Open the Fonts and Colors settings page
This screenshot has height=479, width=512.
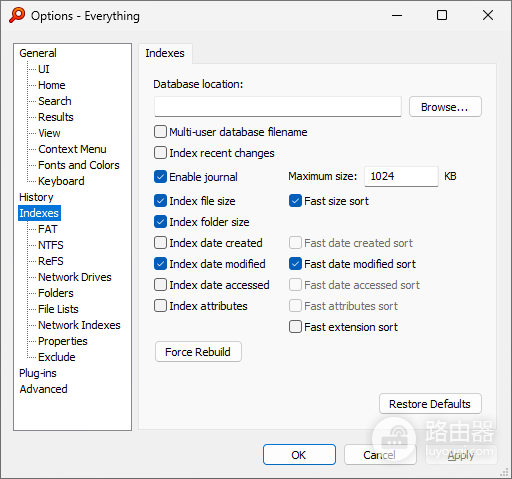pyautogui.click(x=79, y=165)
